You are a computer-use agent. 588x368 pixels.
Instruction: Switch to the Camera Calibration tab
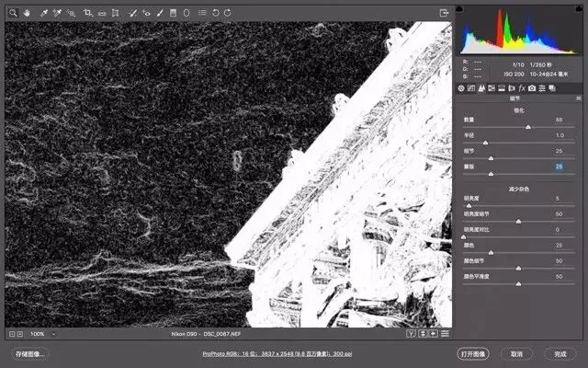(532, 88)
